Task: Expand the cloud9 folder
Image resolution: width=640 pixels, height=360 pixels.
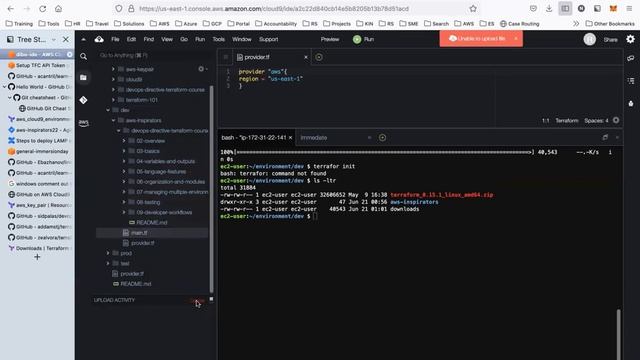Action: (x=113, y=79)
